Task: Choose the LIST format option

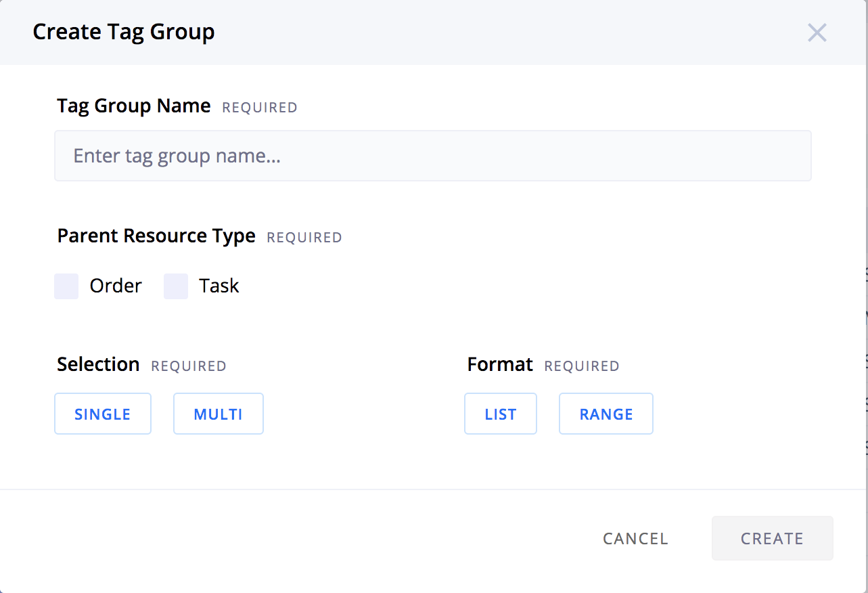Action: coord(500,413)
